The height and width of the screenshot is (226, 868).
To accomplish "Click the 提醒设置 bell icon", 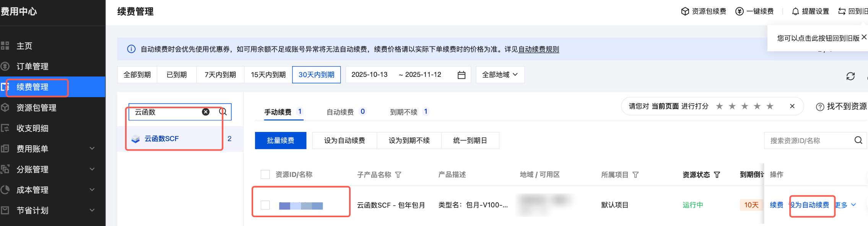I will click(795, 11).
